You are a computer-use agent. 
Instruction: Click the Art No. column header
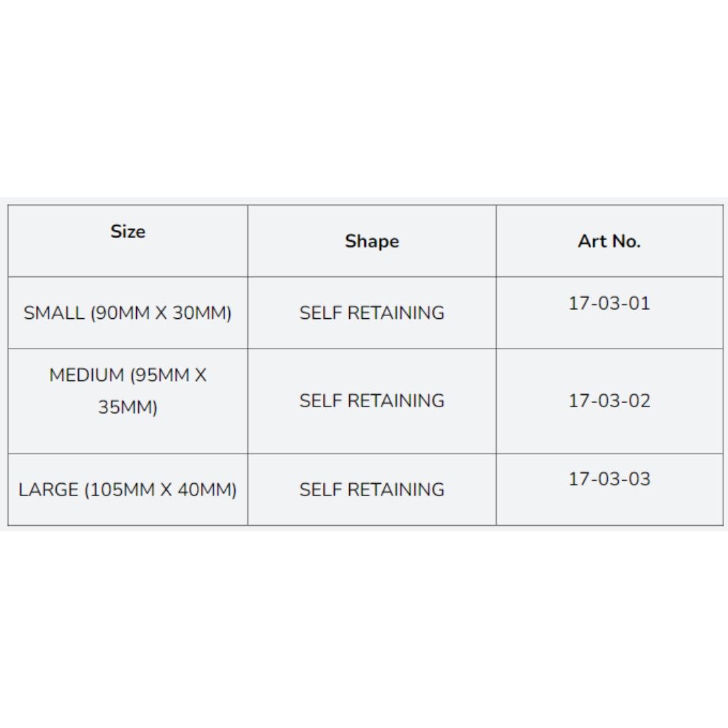point(609,241)
